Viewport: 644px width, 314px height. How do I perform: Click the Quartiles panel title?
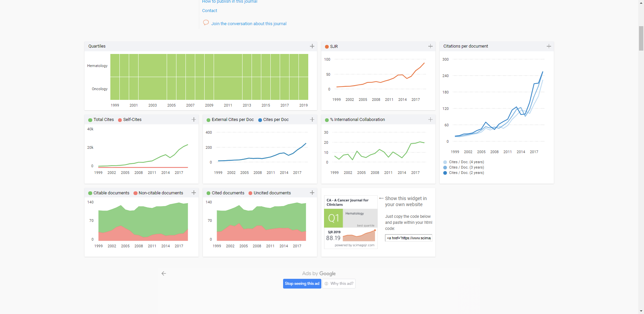point(97,46)
